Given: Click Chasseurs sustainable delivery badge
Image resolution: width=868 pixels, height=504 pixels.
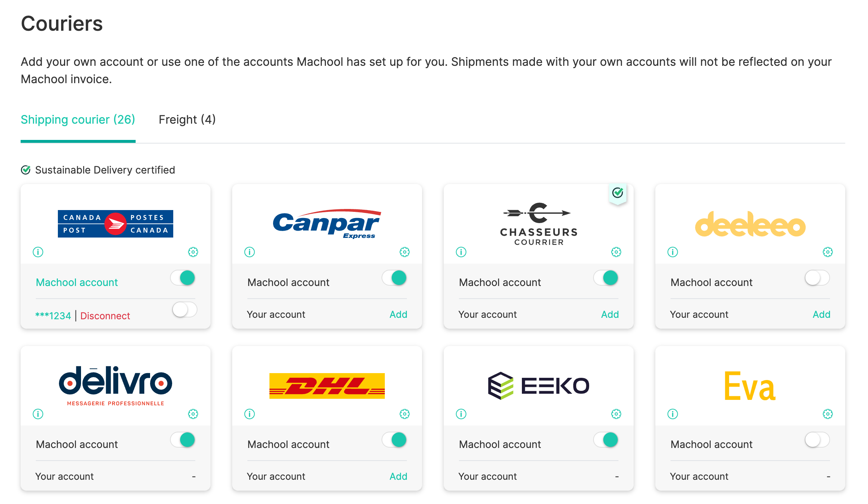Looking at the screenshot, I should coord(618,193).
